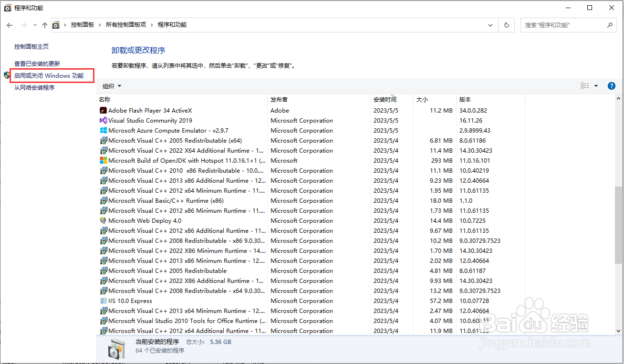Screen dimensions: 624x364
Task: Open the help question mark icon
Action: pyautogui.click(x=612, y=86)
